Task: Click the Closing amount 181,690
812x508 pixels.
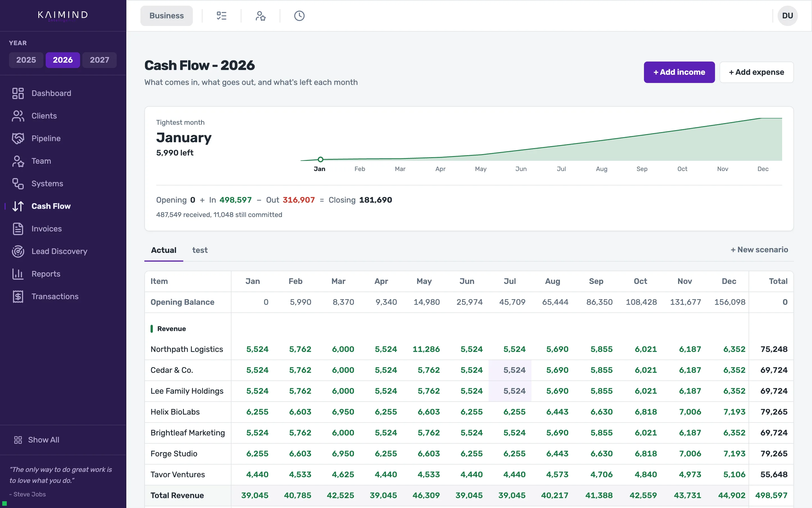Action: [376, 200]
